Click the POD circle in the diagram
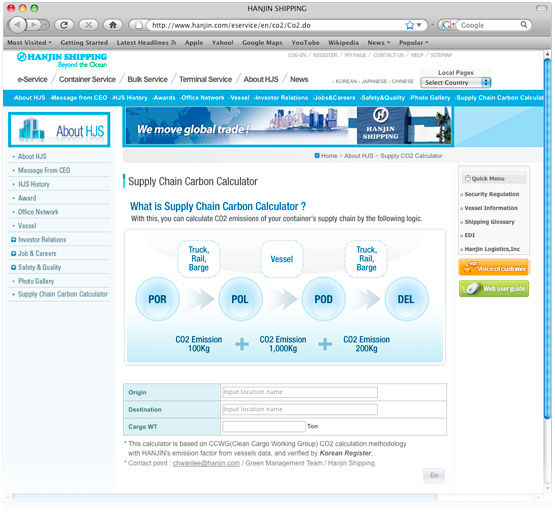 pyautogui.click(x=324, y=299)
